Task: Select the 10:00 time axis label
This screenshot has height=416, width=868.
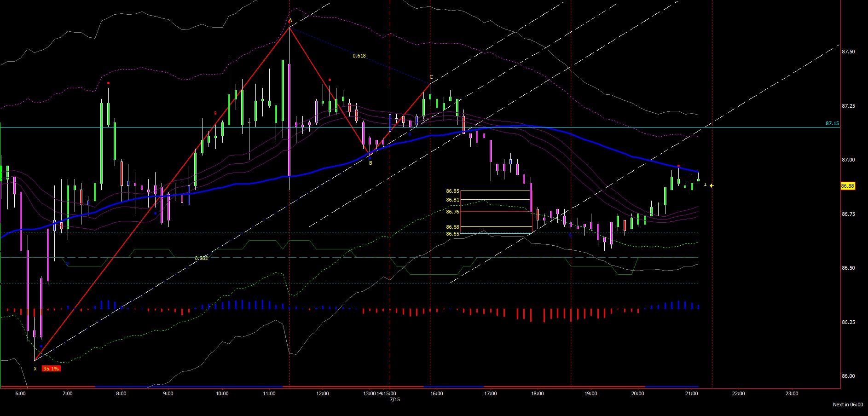Action: click(x=222, y=393)
